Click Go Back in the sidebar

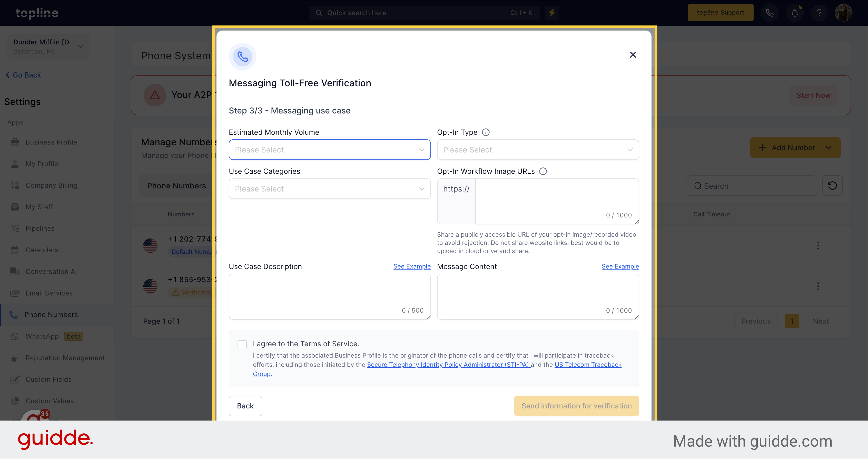pyautogui.click(x=23, y=75)
